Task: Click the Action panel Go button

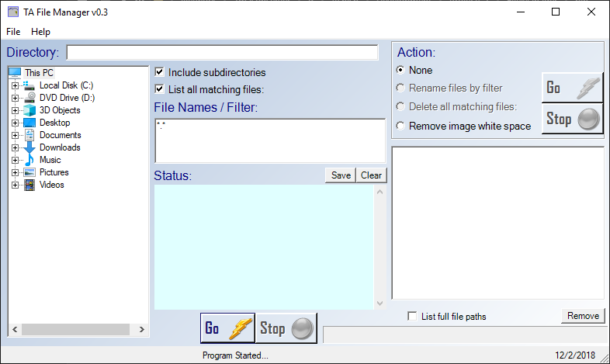Action: coord(572,88)
